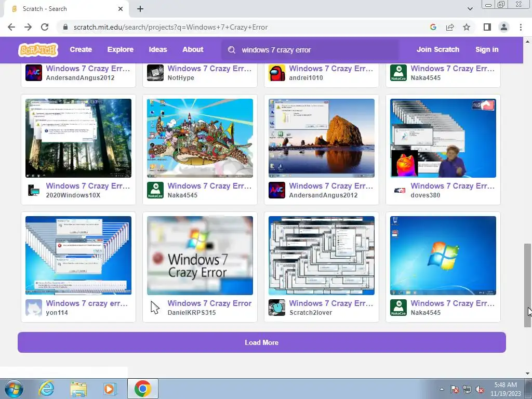Visit user Scratch2lover's profile

click(311, 312)
